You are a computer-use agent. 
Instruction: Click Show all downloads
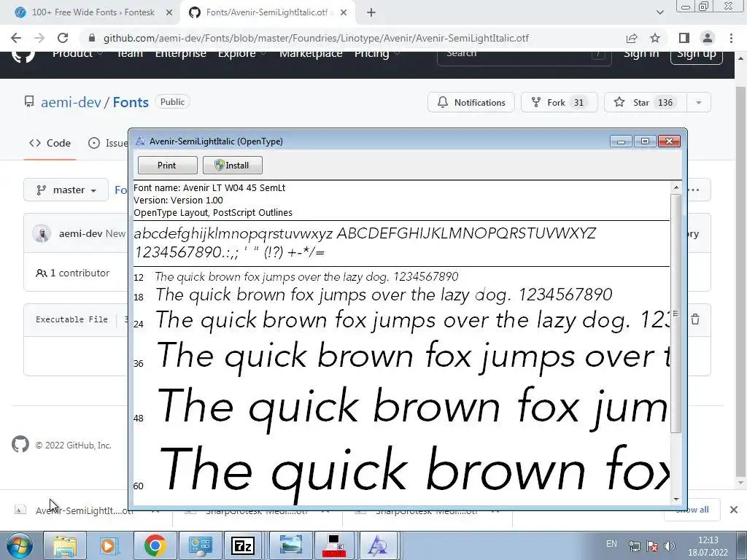(x=692, y=510)
